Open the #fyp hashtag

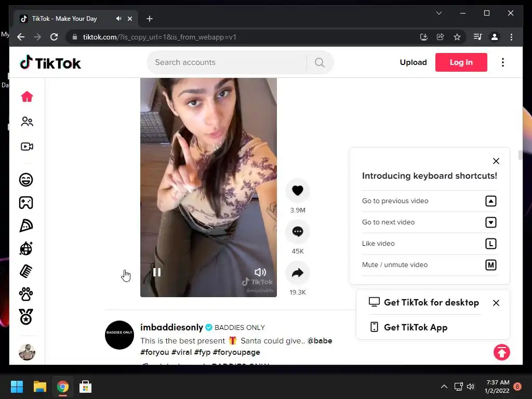coord(202,352)
